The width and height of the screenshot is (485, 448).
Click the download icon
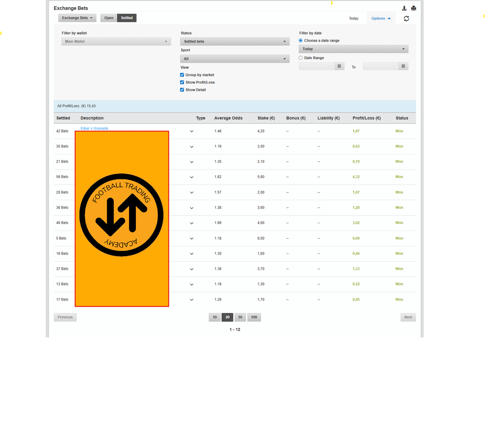pyautogui.click(x=404, y=8)
